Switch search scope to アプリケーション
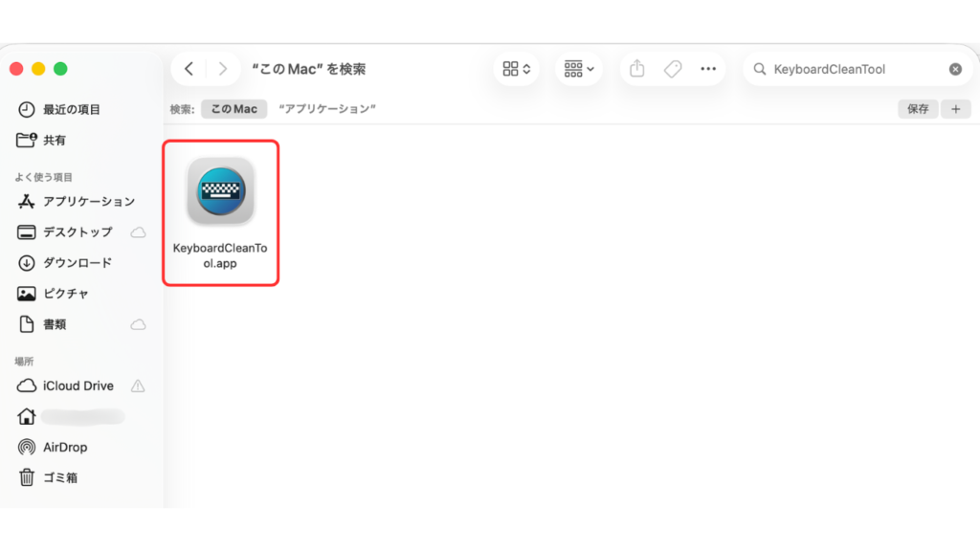 point(326,109)
